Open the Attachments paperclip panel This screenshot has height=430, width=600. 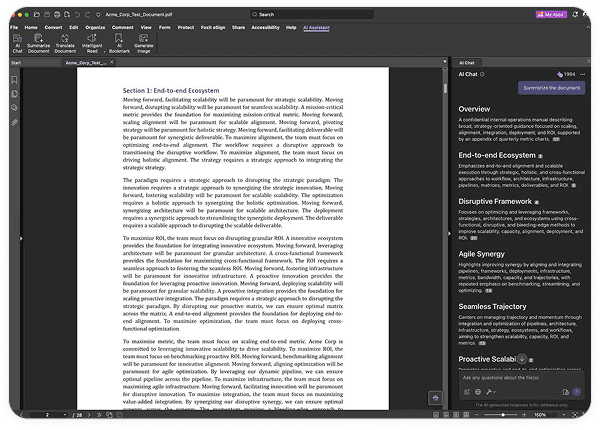(14, 122)
